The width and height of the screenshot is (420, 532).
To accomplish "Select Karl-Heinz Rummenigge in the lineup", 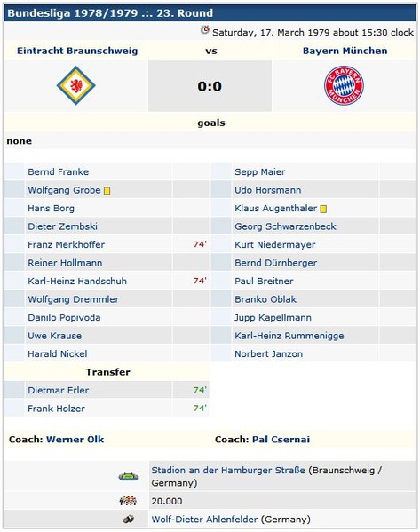I will tap(289, 336).
